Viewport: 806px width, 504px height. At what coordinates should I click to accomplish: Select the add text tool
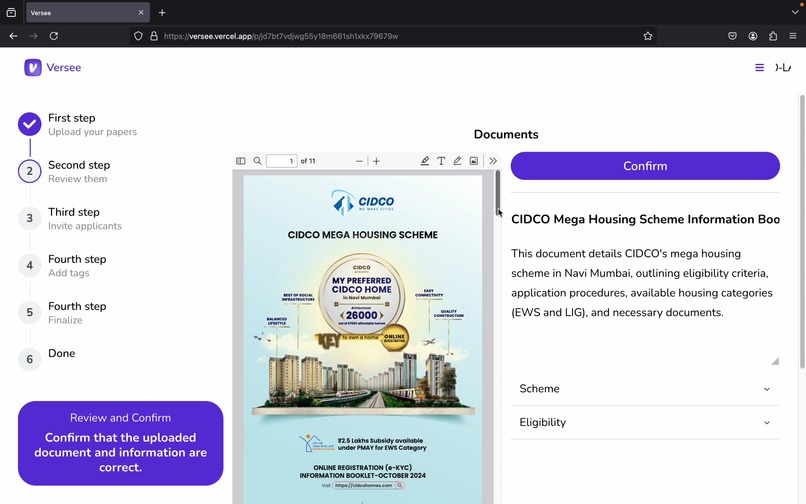pyautogui.click(x=441, y=161)
